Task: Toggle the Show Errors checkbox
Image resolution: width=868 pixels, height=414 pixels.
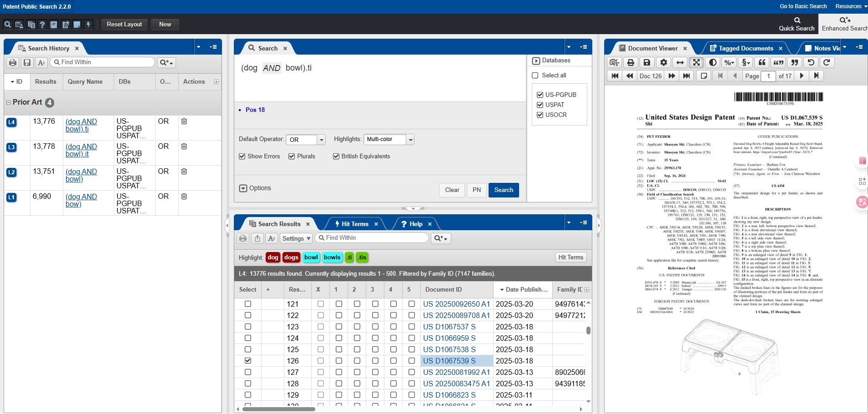Action: click(x=242, y=157)
